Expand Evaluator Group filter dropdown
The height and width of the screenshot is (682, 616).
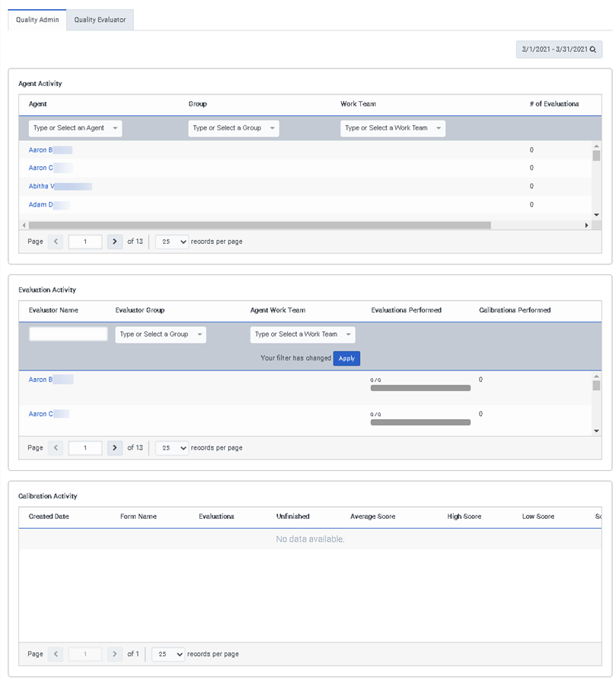pos(161,335)
